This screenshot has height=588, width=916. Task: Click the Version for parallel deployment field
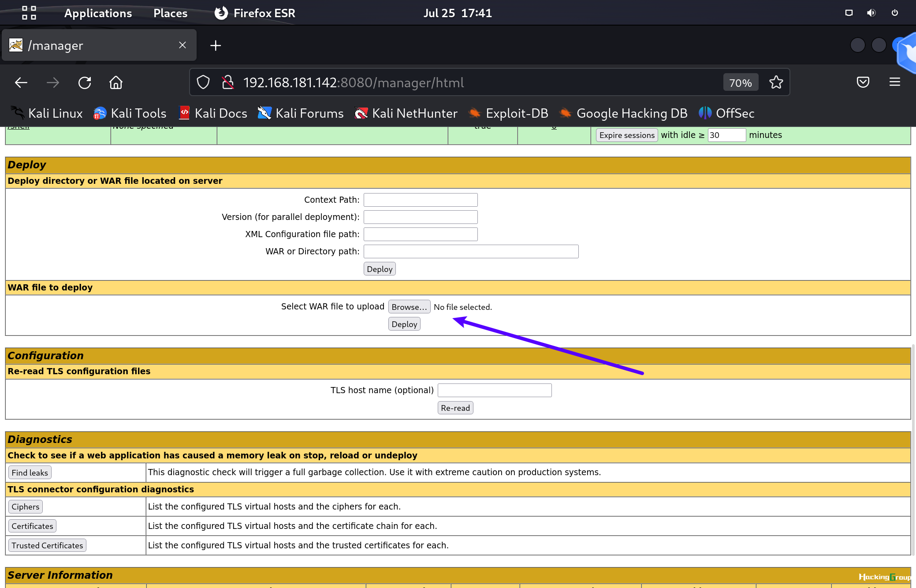coord(421,217)
